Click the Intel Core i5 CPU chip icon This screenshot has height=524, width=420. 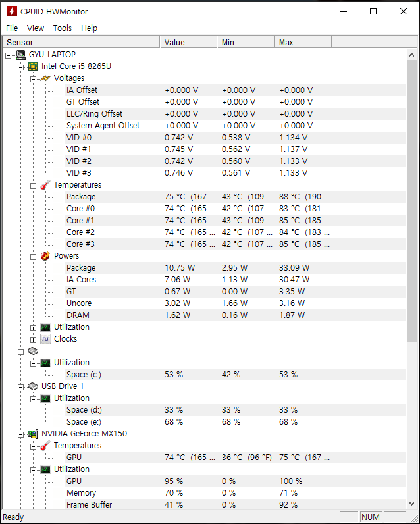click(x=33, y=66)
